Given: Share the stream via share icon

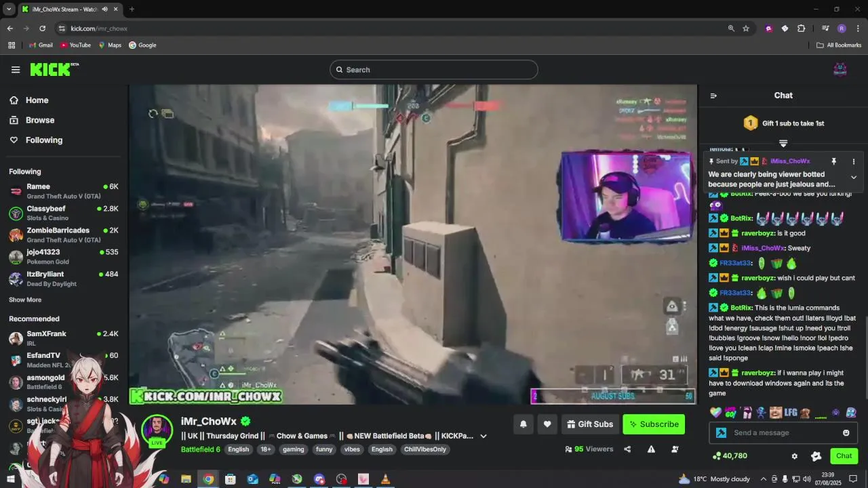Looking at the screenshot, I should click(x=627, y=449).
